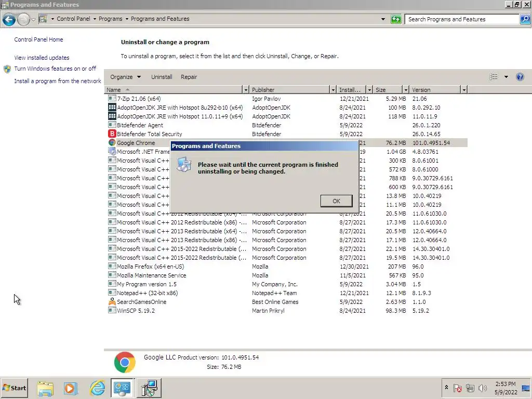
Task: Click the change view icon
Action: point(494,77)
